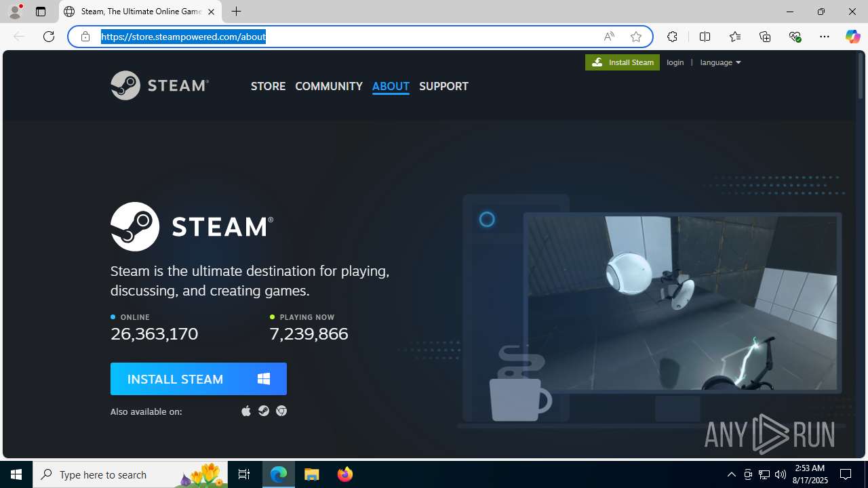Open the network tray icon
This screenshot has height=488, width=868.
[x=764, y=474]
